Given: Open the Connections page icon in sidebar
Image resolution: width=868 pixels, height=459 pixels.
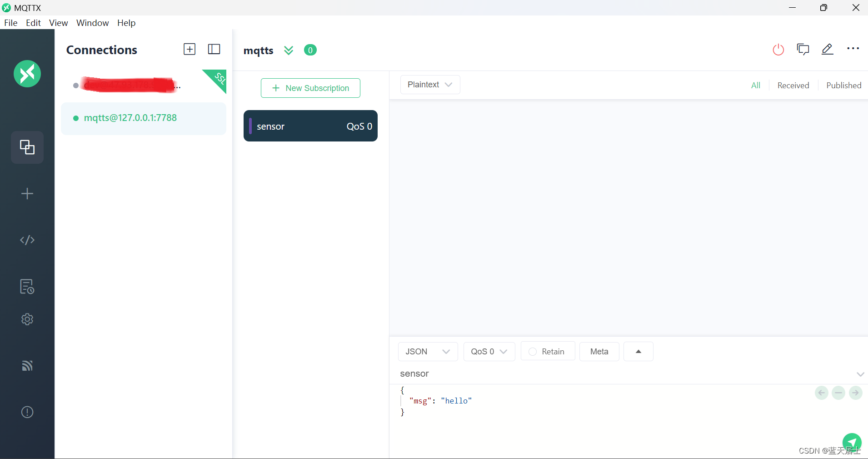Looking at the screenshot, I should [27, 147].
